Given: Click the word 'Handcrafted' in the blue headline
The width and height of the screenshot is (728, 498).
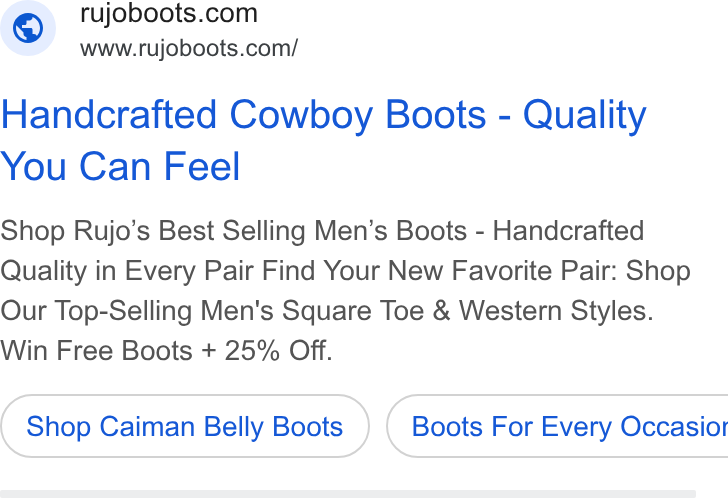Looking at the screenshot, I should [x=109, y=114].
